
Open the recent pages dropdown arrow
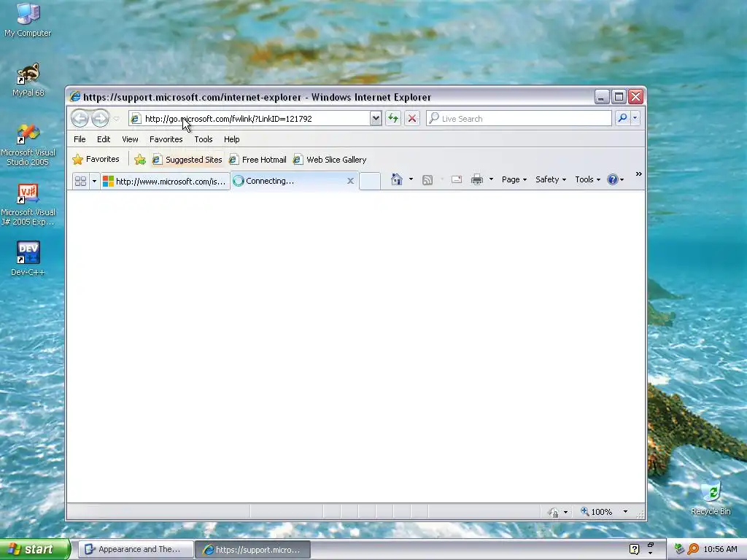coord(116,119)
